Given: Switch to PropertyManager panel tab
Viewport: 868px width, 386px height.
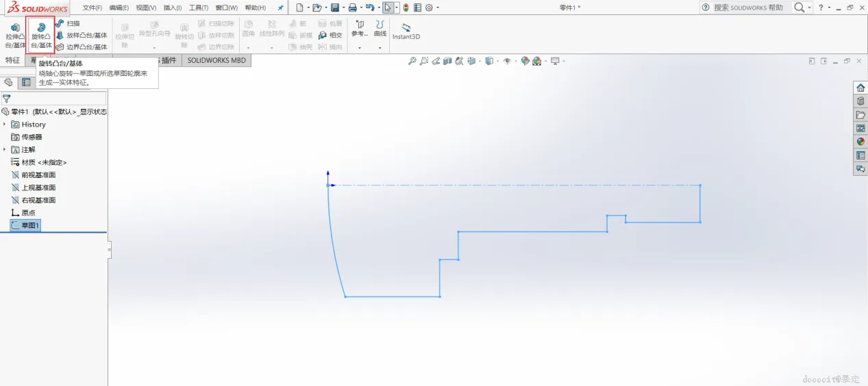Looking at the screenshot, I should [26, 82].
